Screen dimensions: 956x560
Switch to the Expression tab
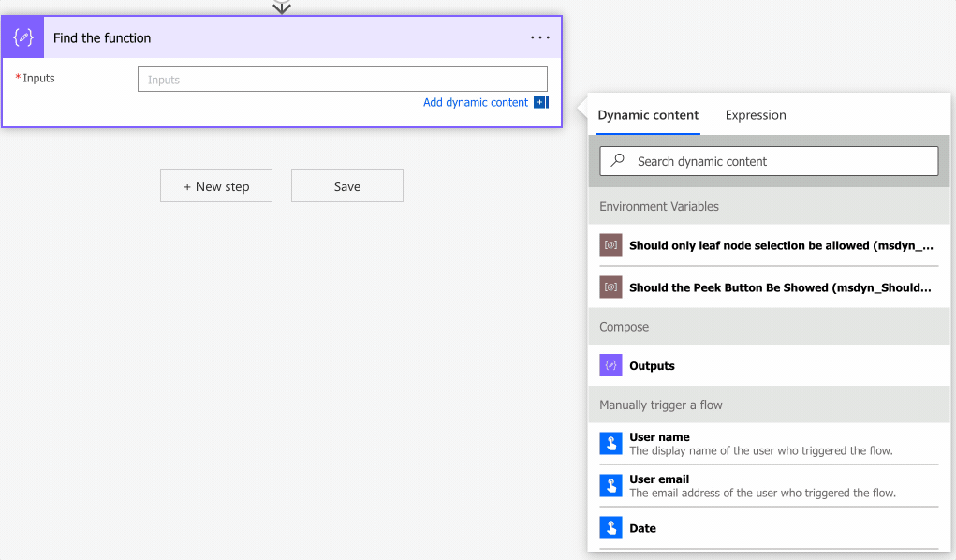click(756, 115)
